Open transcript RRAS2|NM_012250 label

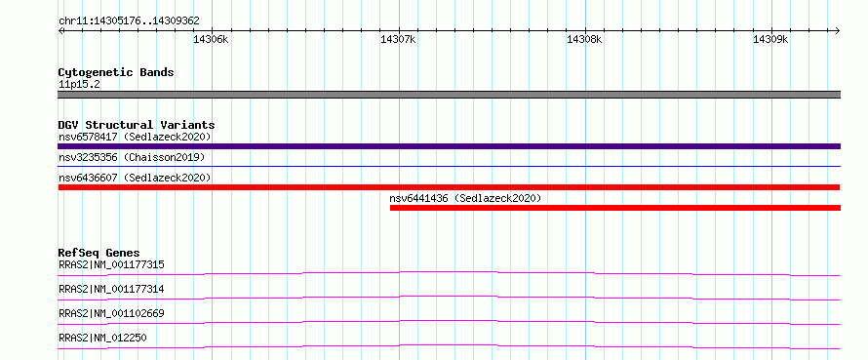(102, 338)
